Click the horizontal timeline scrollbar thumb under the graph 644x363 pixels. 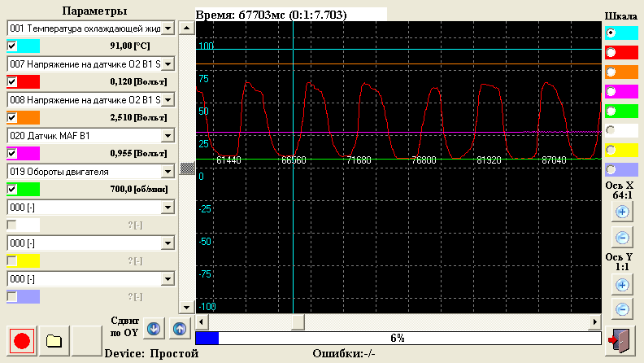(298, 321)
